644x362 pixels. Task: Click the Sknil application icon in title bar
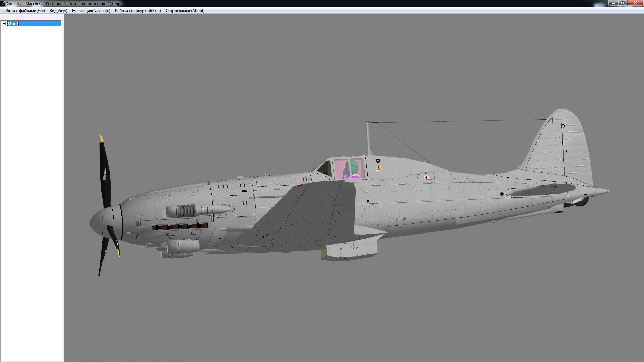pos(3,3)
